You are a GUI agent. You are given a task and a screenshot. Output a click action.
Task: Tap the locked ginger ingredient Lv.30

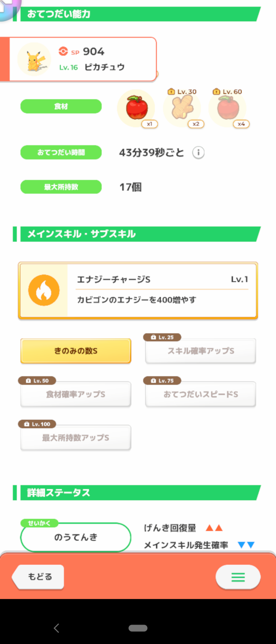pyautogui.click(x=182, y=108)
